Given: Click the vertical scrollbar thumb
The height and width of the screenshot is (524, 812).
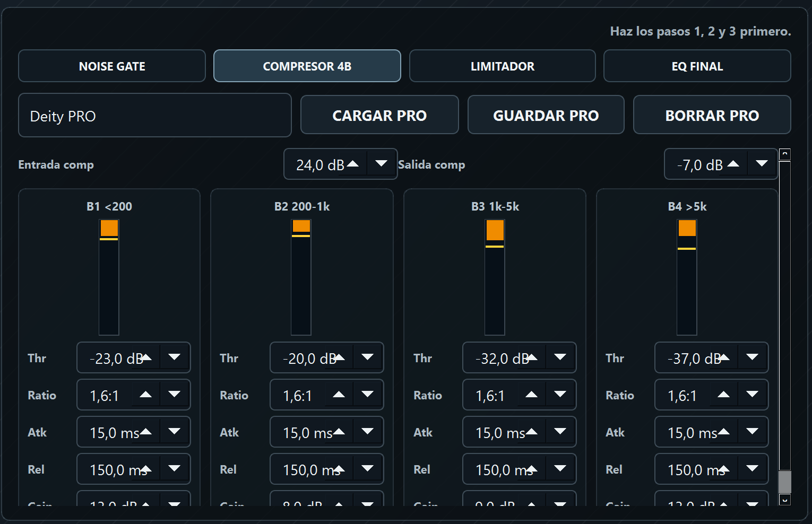Looking at the screenshot, I should click(785, 482).
